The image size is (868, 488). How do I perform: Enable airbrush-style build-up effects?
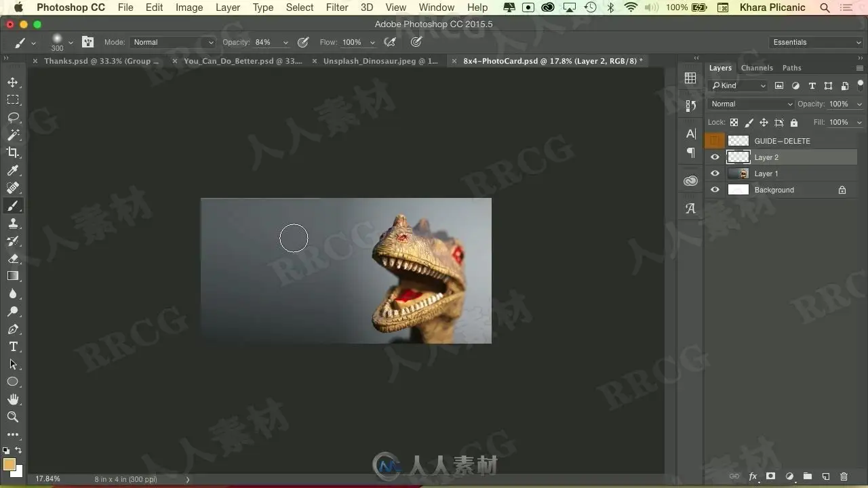390,42
